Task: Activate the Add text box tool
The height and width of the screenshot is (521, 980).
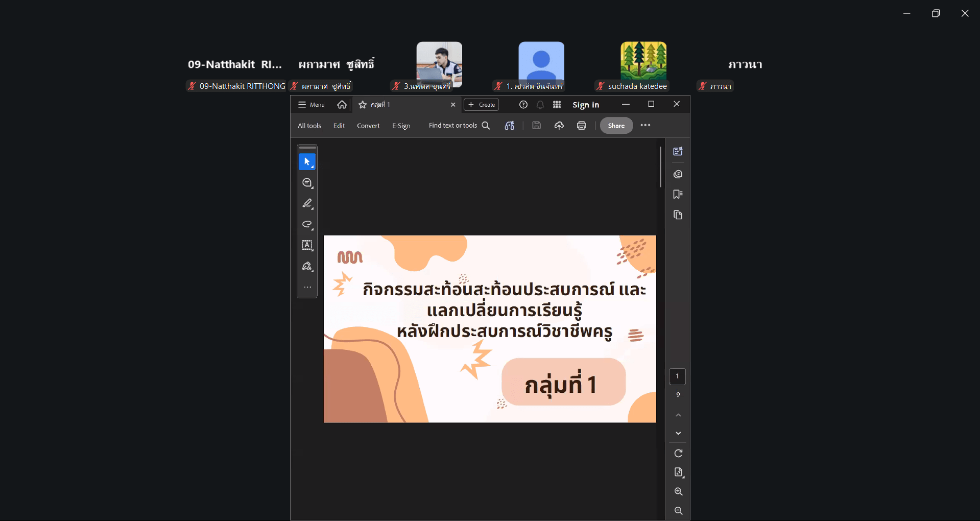Action: pos(307,245)
